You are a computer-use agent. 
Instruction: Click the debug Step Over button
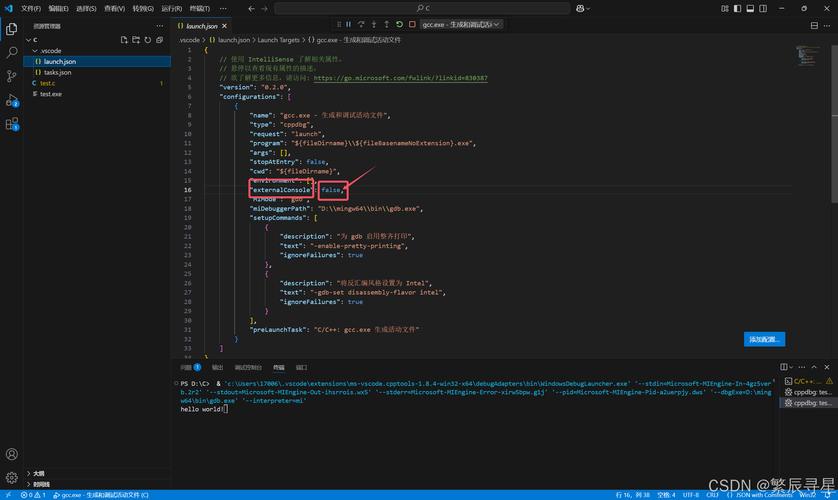pyautogui.click(x=361, y=25)
